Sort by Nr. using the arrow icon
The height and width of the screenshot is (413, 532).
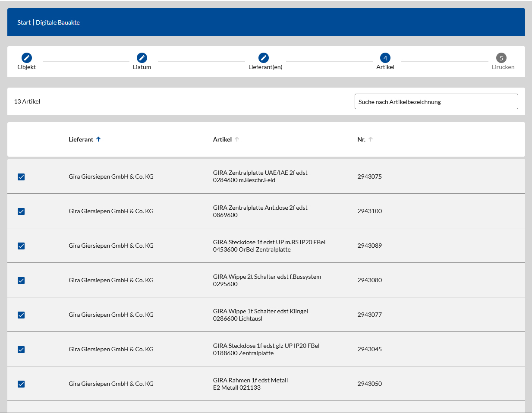371,139
